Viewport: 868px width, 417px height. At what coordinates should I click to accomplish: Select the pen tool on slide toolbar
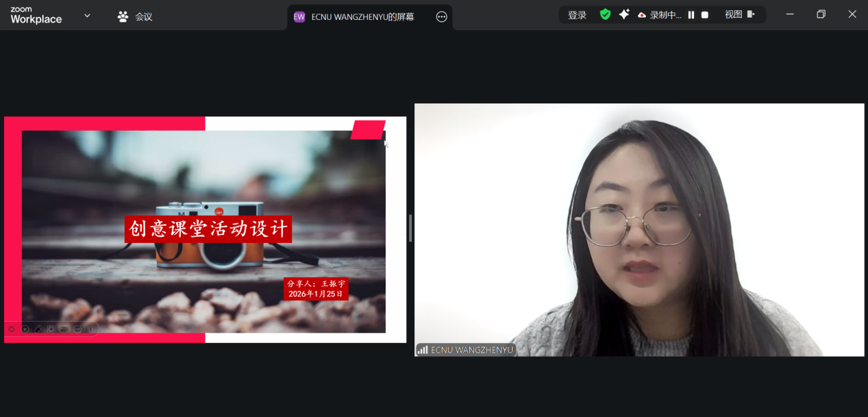[38, 329]
